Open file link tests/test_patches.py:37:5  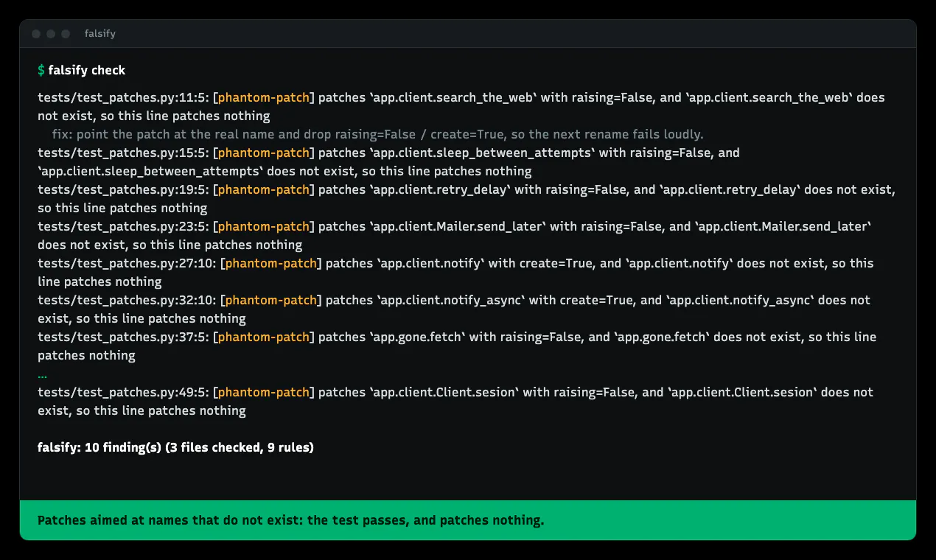[x=122, y=337]
